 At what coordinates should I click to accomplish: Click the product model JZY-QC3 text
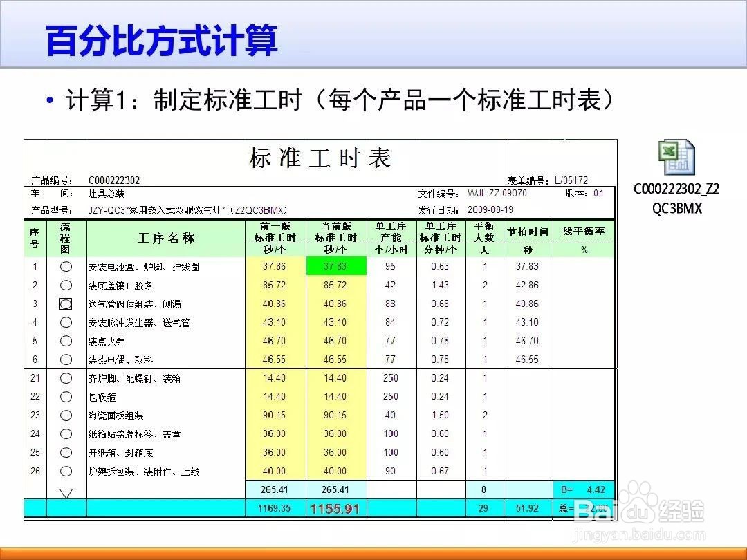[188, 210]
